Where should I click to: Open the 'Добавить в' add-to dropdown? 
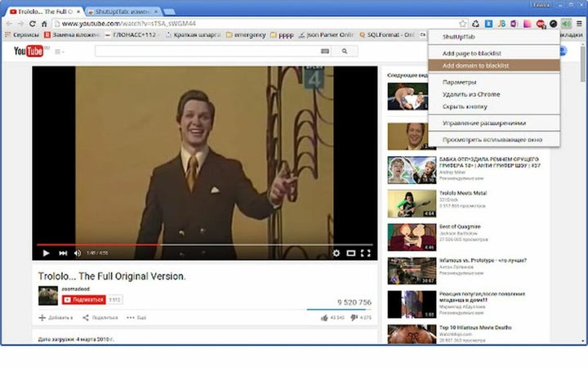tap(56, 317)
